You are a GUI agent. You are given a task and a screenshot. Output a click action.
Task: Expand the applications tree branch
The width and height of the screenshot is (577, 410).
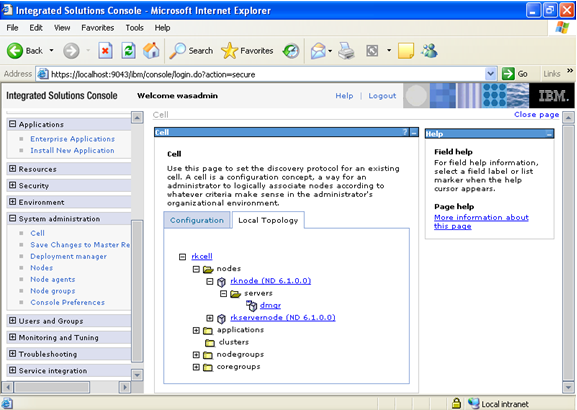point(196,330)
